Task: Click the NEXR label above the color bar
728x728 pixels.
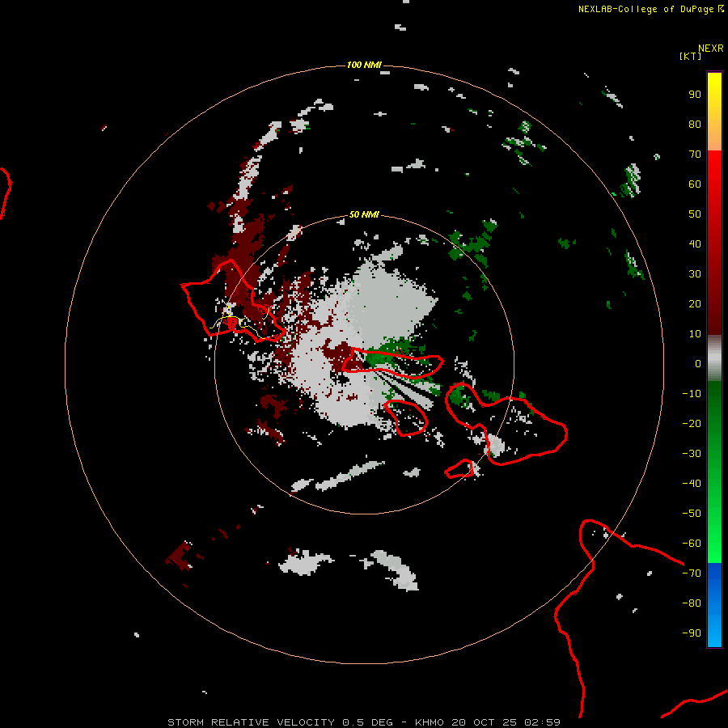Action: coord(710,49)
